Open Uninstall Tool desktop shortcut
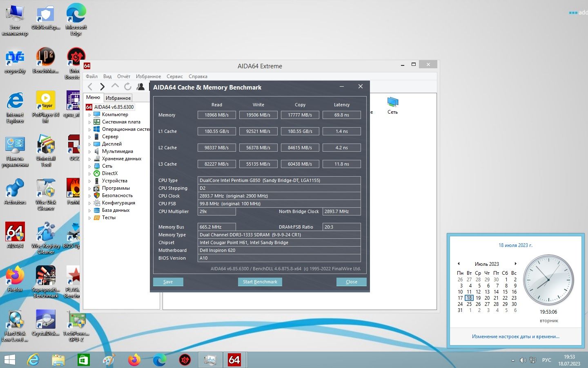This screenshot has height=368, width=588. tap(46, 150)
